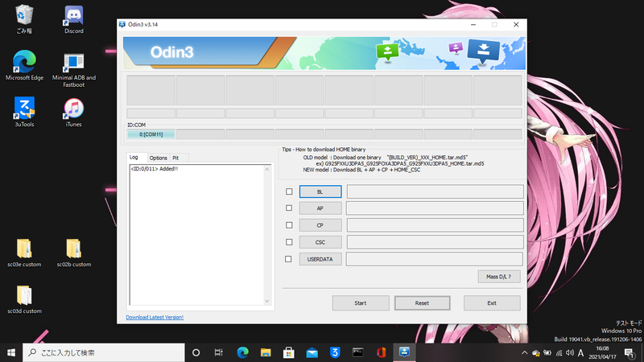
Task: Click the OneDrive cloud tray icon
Action: pyautogui.click(x=536, y=352)
